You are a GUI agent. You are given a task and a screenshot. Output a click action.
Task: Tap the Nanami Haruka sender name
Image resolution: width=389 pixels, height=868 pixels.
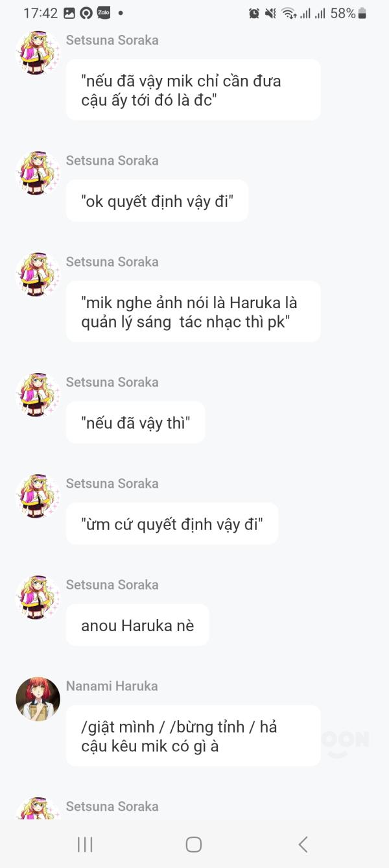112,686
